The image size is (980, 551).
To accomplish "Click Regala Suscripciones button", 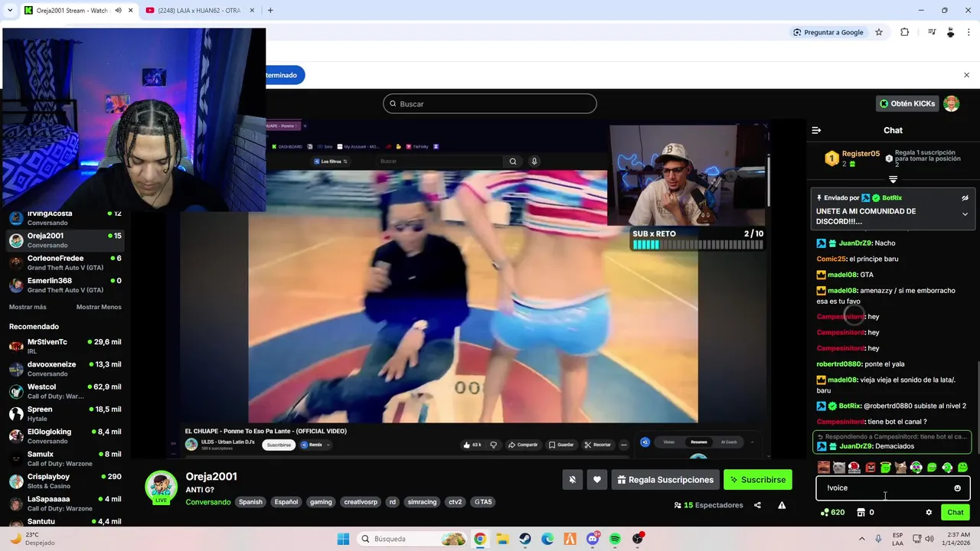I will click(x=665, y=480).
